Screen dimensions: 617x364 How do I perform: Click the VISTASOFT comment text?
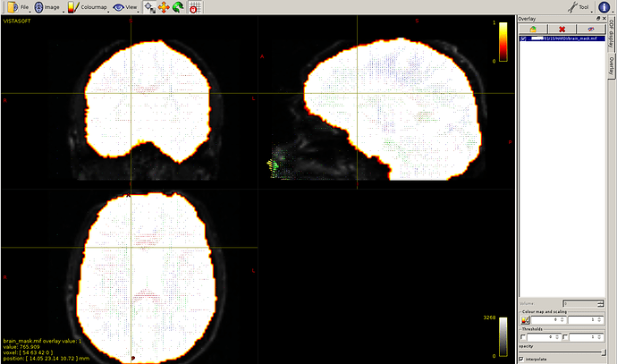pos(17,21)
